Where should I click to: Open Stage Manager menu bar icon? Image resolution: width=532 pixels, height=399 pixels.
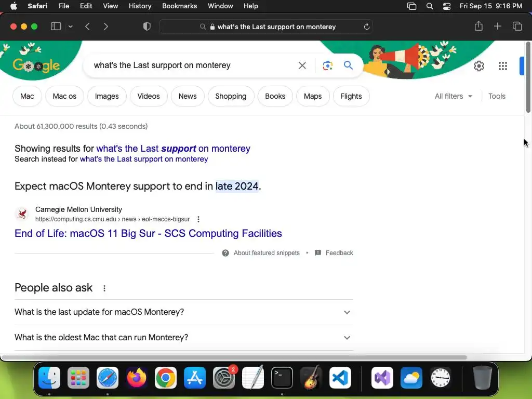pyautogui.click(x=411, y=6)
